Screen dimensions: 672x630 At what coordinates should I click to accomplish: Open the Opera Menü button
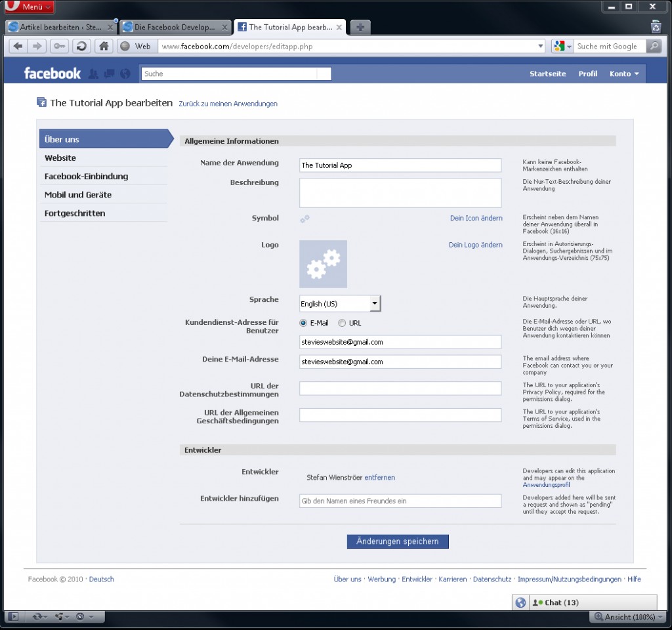point(29,7)
